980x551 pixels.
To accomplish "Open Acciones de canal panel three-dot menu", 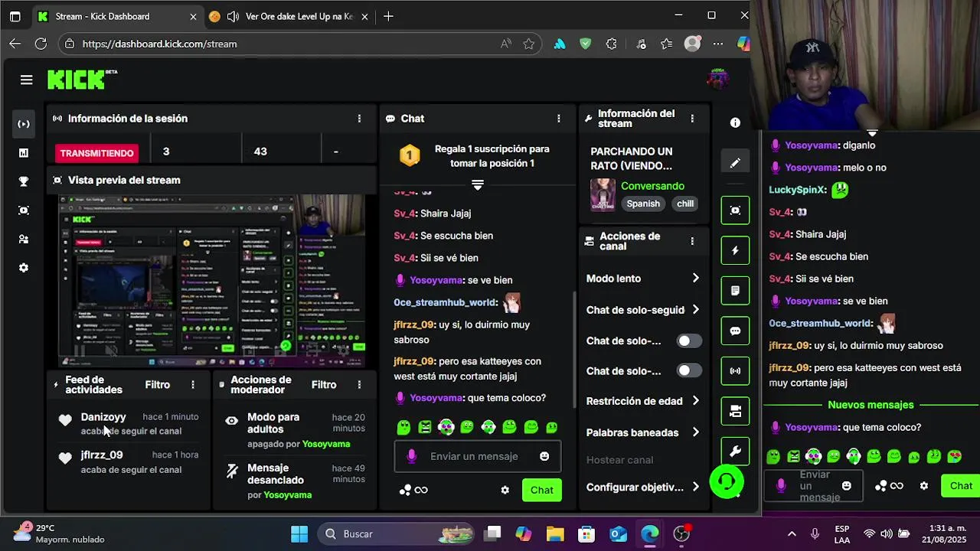I will coord(692,241).
